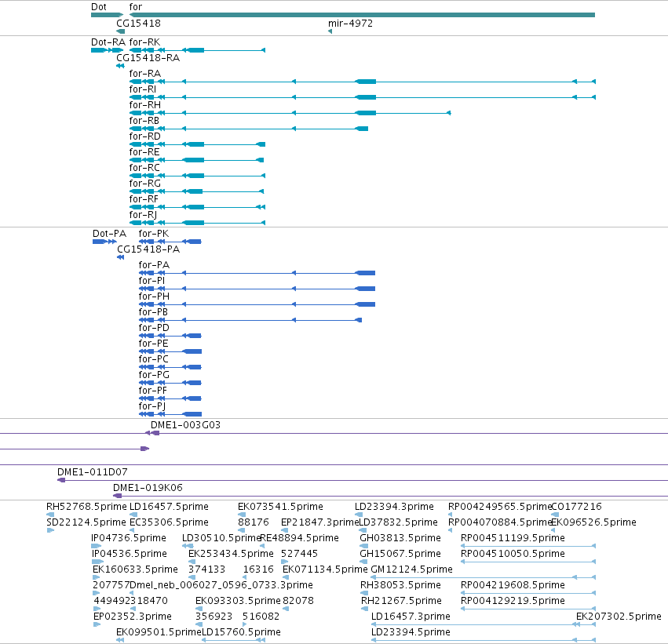Click the EK207302.5prime EST label
668x644 pixels.
619,617
